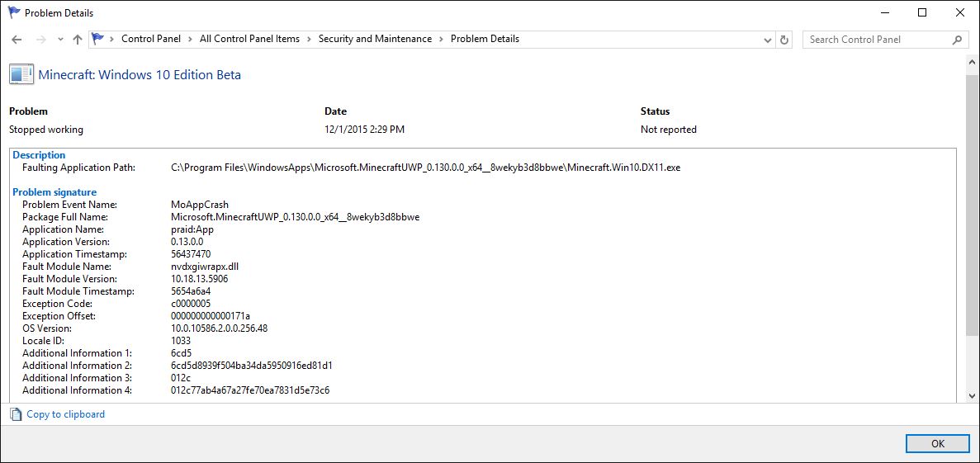
Task: Click the scrollbar down arrow
Action: click(x=973, y=394)
